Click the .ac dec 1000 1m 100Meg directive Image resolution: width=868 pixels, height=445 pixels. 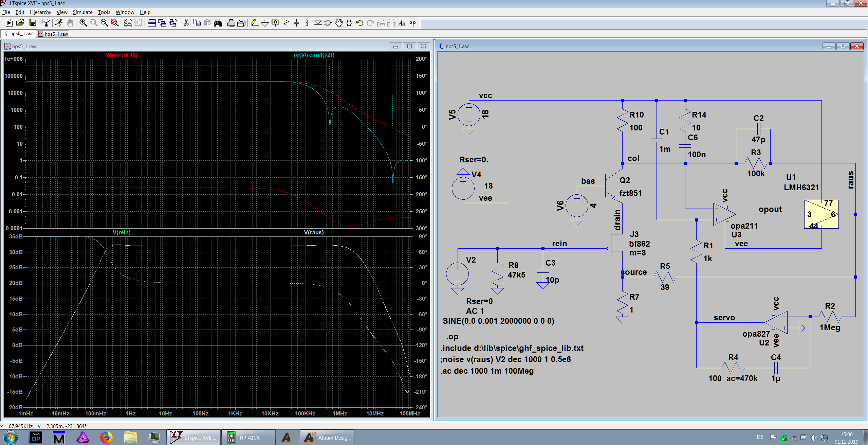(487, 371)
